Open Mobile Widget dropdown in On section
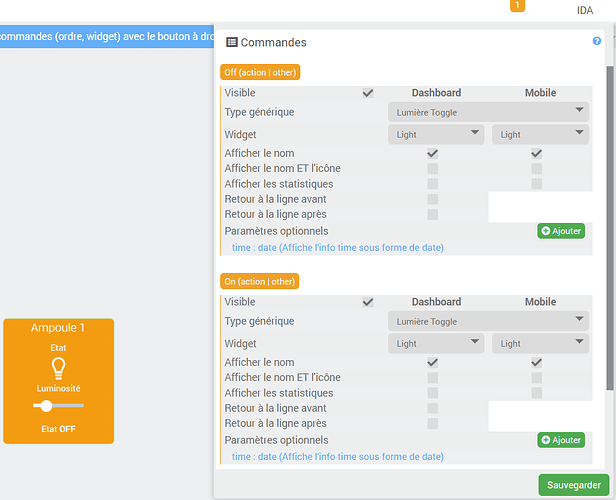 point(540,343)
